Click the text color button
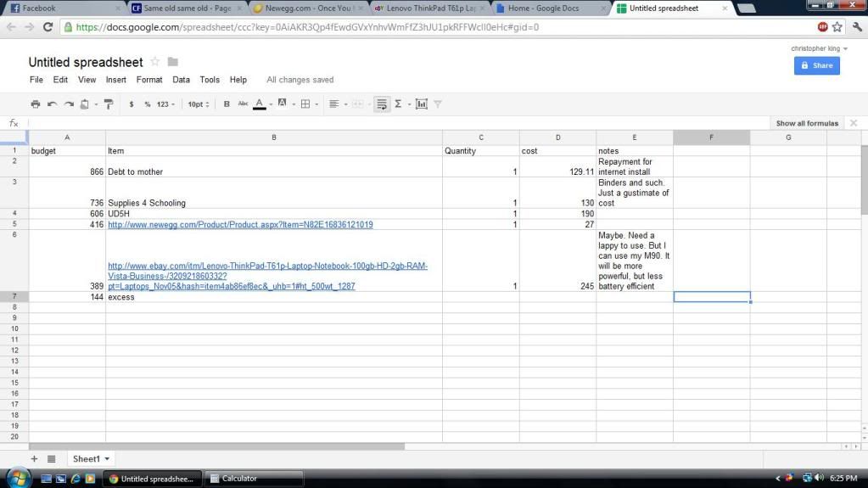 click(259, 104)
